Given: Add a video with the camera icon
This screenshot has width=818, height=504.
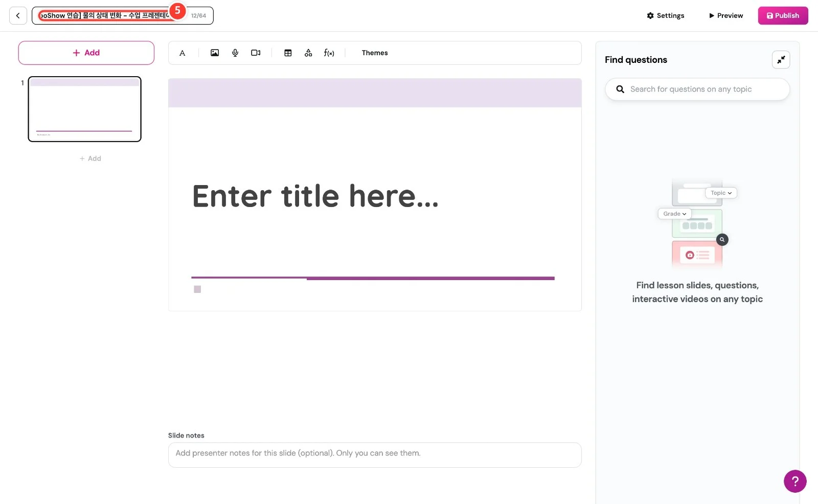Looking at the screenshot, I should 256,53.
